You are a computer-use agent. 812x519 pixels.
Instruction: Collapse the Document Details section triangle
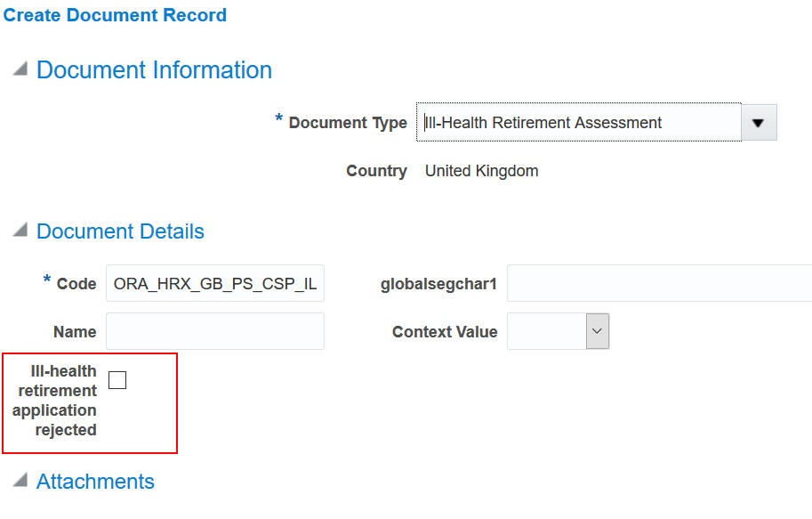[20, 231]
